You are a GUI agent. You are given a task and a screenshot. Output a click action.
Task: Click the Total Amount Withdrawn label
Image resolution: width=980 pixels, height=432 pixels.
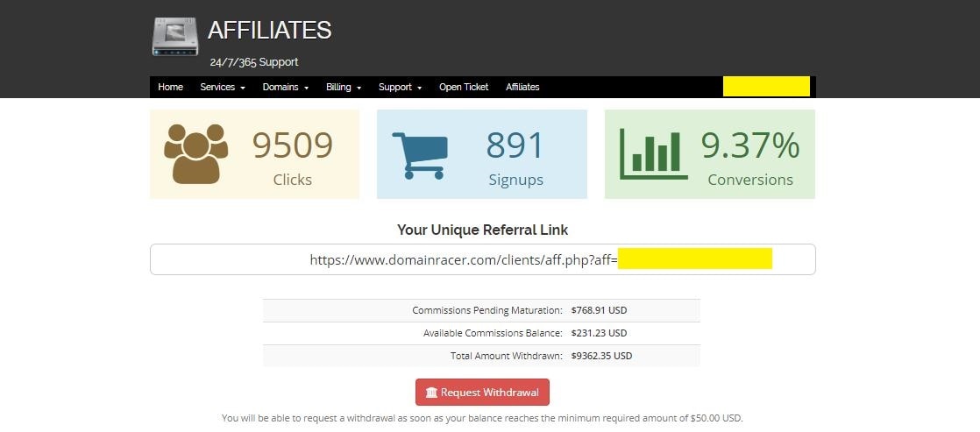point(507,356)
